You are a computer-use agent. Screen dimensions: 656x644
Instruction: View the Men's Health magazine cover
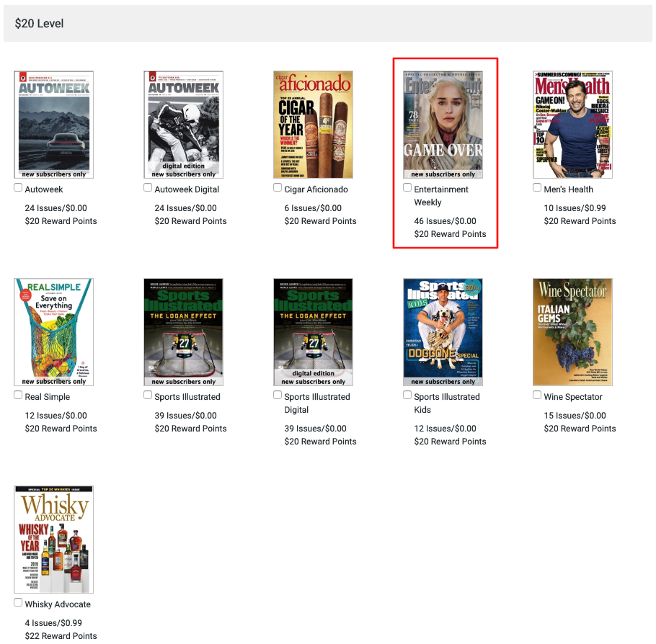pyautogui.click(x=572, y=125)
